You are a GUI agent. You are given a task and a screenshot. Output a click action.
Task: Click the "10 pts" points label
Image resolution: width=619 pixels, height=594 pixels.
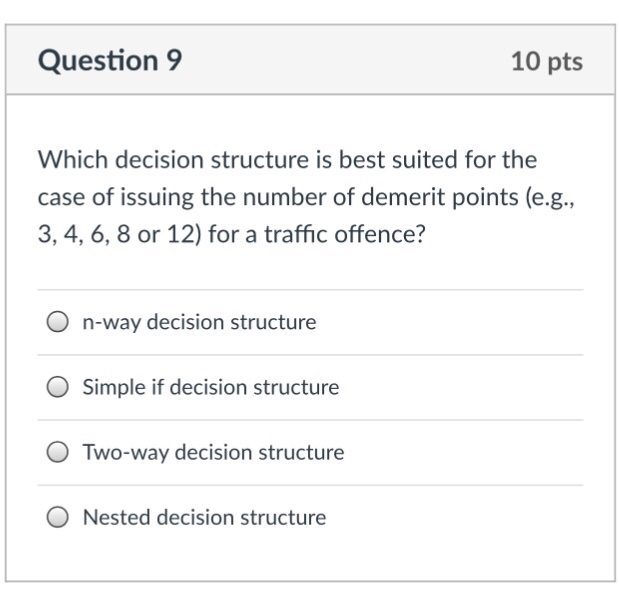point(546,62)
